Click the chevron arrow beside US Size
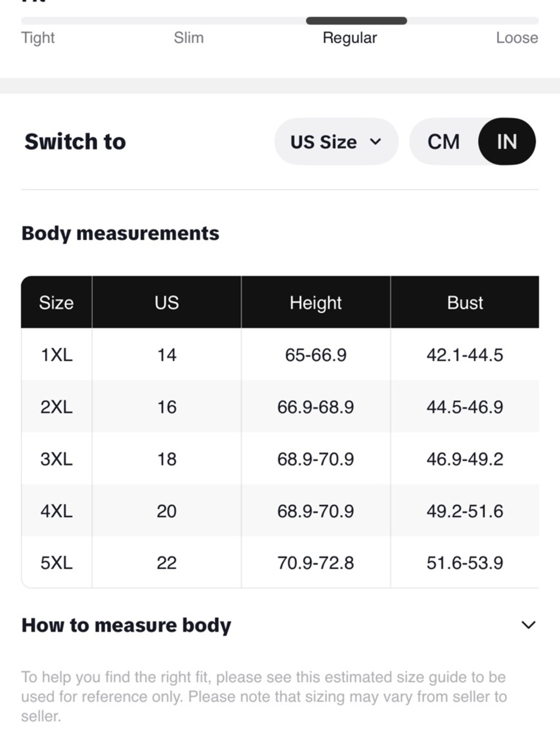Screen dimensions: 560x747 [x=376, y=142]
